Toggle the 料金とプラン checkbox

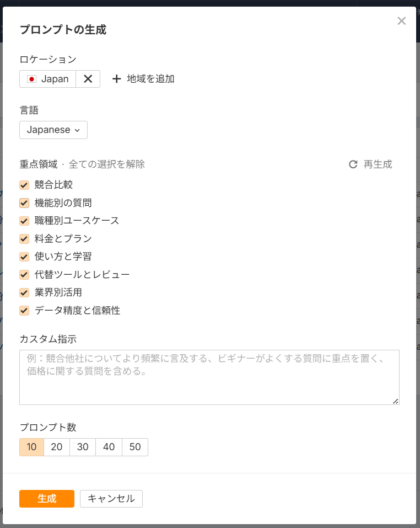point(24,239)
